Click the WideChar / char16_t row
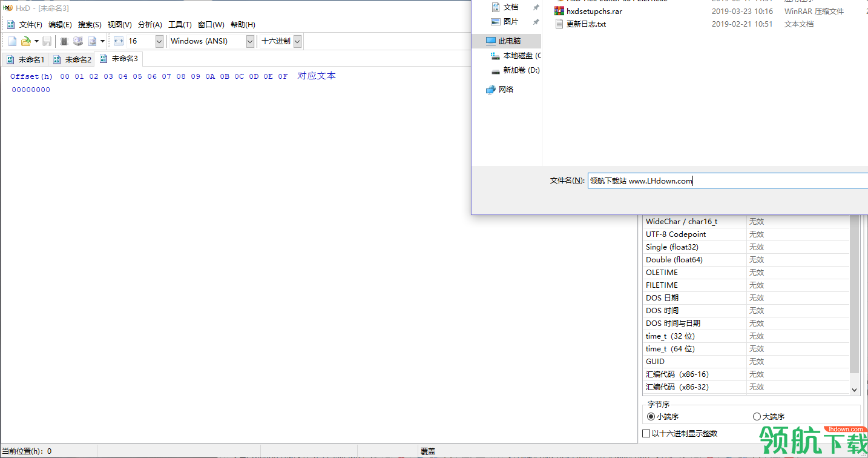This screenshot has width=868, height=458. pos(746,222)
